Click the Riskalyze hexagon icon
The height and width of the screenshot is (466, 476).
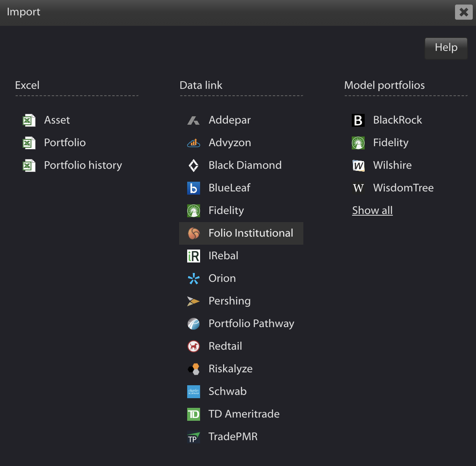tap(193, 369)
